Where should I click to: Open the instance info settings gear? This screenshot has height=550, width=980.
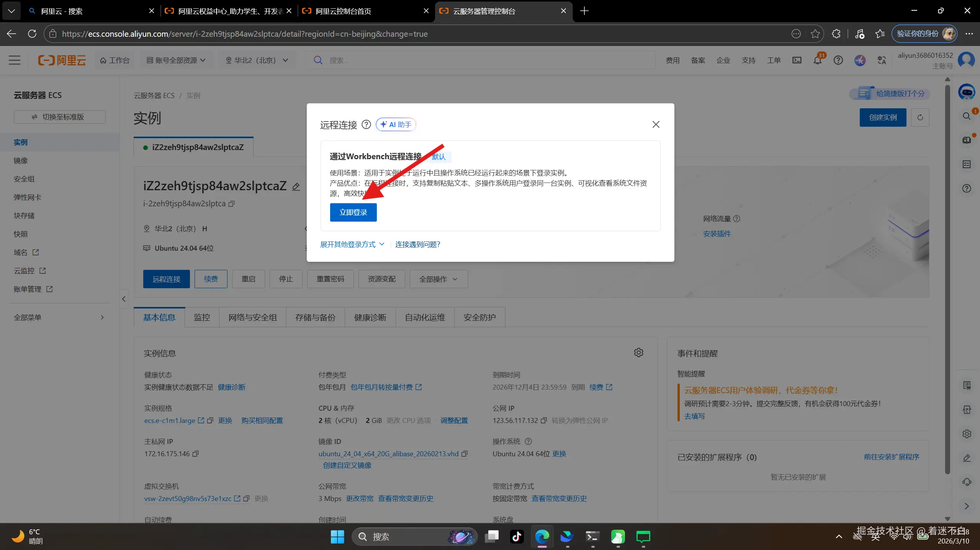[x=638, y=353]
